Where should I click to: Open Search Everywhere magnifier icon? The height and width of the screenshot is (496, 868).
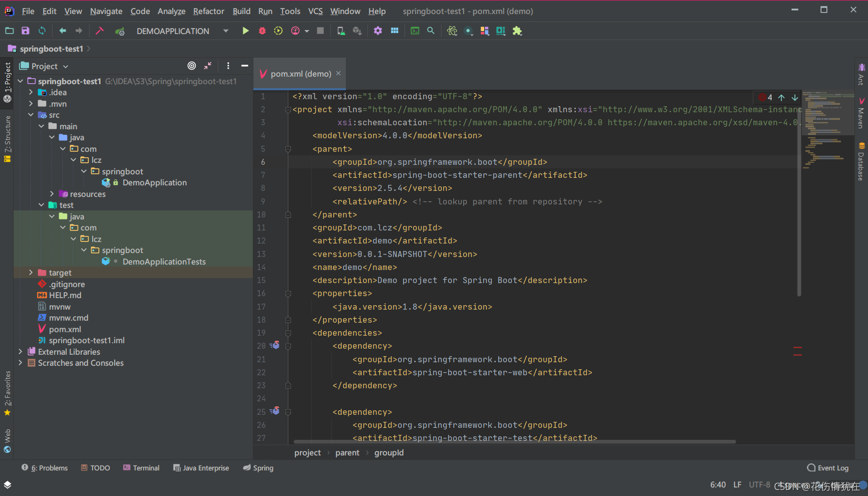pyautogui.click(x=430, y=31)
